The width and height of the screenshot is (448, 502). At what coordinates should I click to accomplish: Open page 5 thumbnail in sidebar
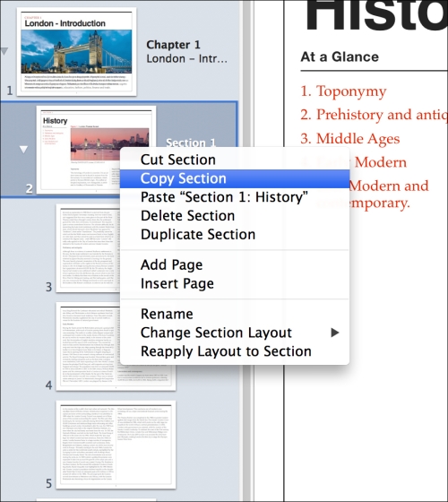pos(116,445)
